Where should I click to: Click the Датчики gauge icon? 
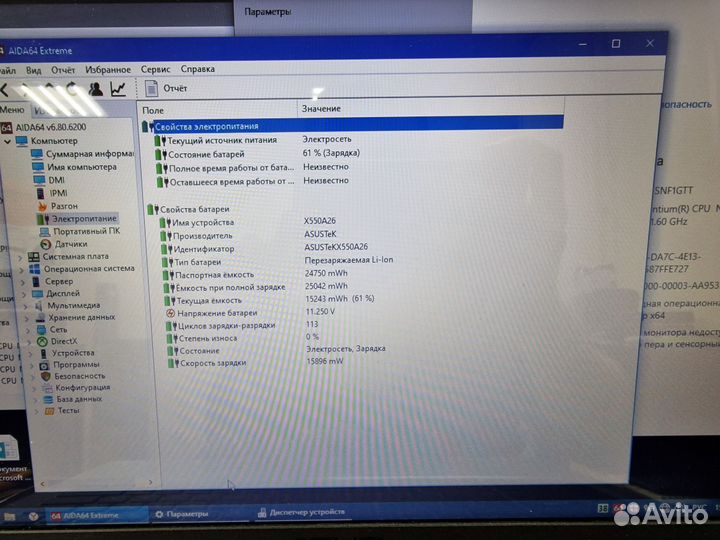tap(45, 244)
